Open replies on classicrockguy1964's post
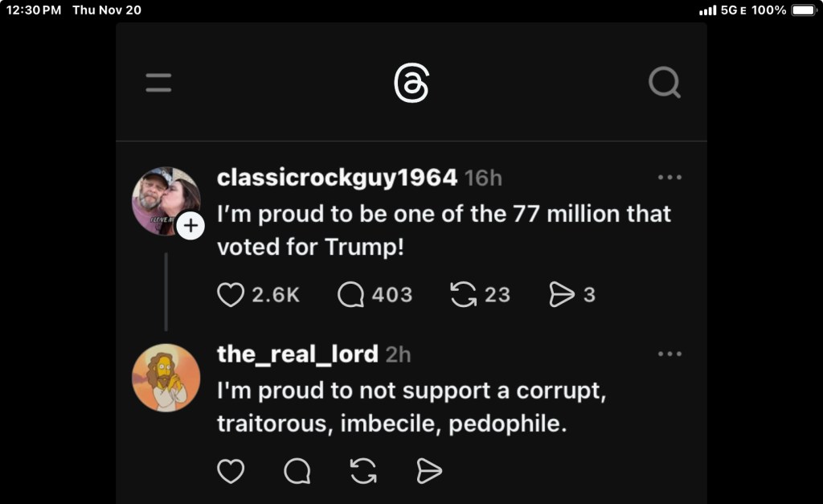The image size is (823, 504). pyautogui.click(x=351, y=295)
